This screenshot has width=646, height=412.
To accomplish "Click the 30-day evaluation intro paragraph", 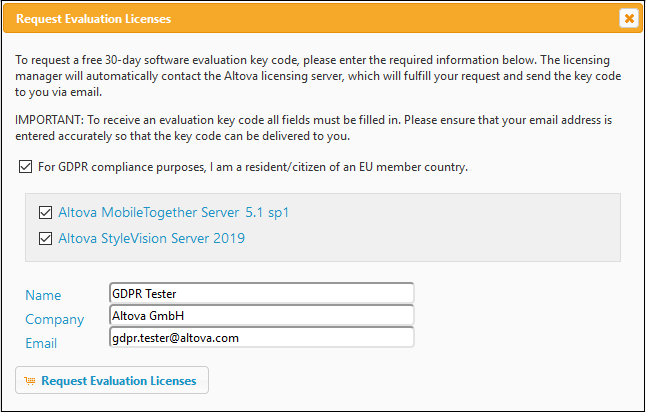I will [318, 76].
